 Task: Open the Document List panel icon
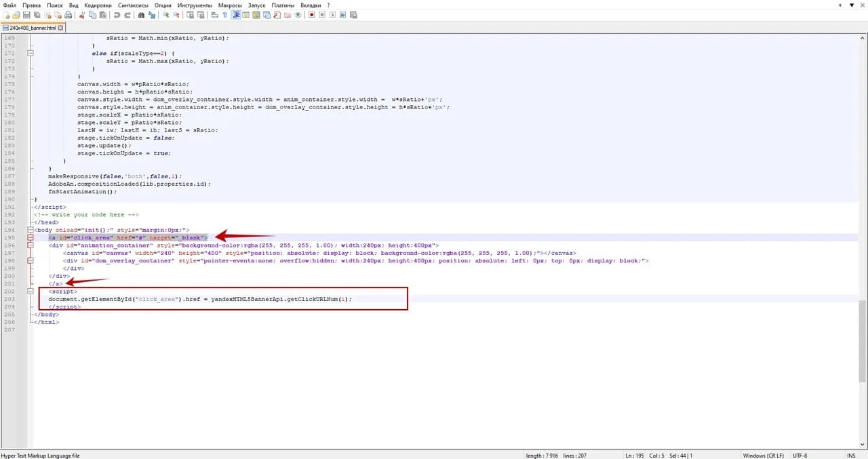(268, 15)
